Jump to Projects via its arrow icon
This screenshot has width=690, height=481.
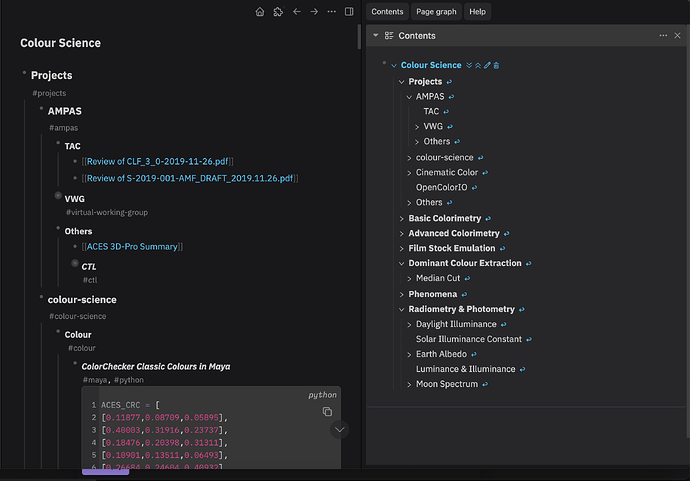(x=449, y=82)
